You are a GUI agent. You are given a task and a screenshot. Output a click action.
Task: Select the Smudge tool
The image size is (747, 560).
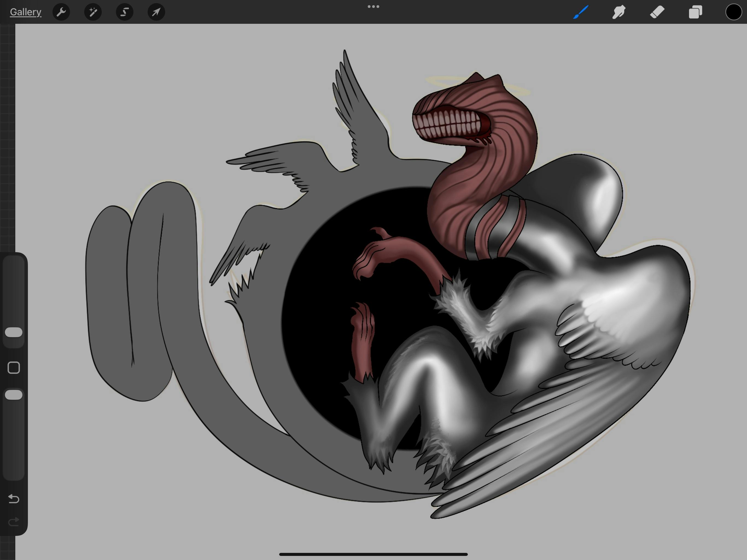(619, 12)
